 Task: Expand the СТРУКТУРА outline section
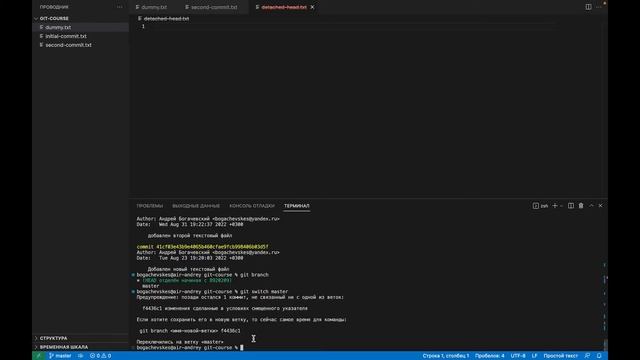pyautogui.click(x=81, y=338)
